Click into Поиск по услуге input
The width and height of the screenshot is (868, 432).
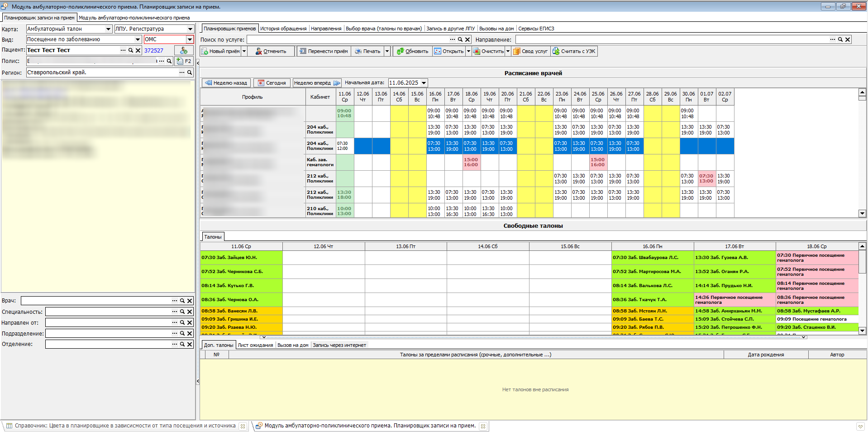pos(347,40)
